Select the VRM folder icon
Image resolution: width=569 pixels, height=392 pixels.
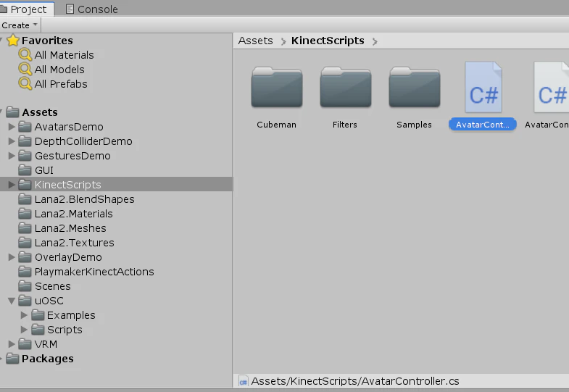pyautogui.click(x=25, y=344)
